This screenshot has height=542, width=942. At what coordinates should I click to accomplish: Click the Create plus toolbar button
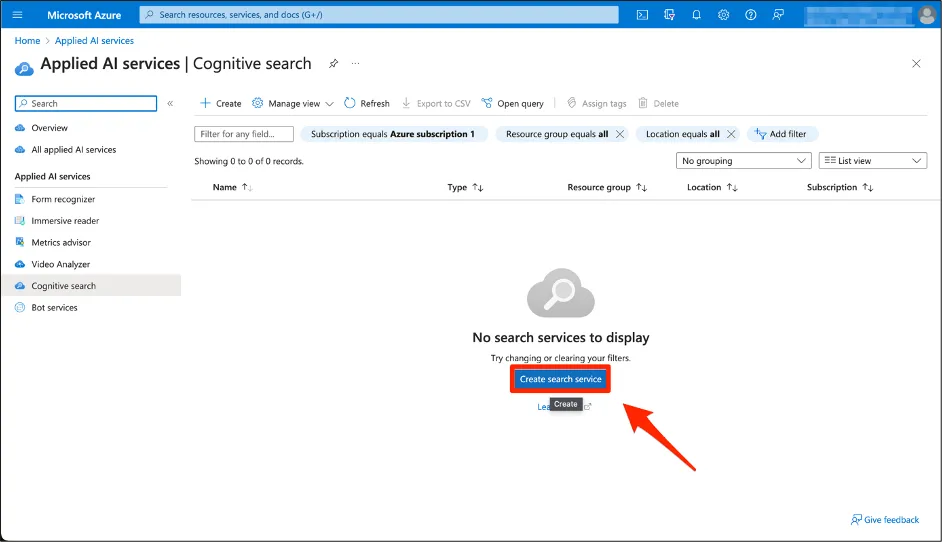220,103
